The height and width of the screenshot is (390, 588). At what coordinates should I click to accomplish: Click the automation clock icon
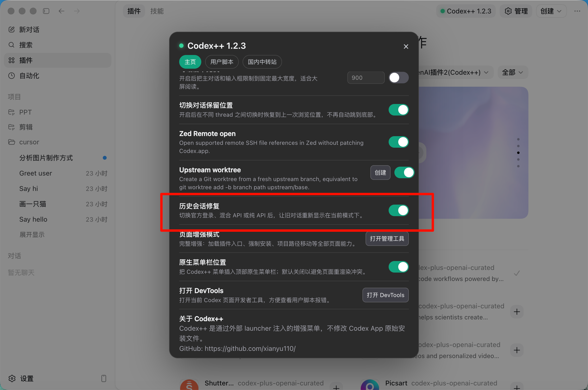coord(12,76)
